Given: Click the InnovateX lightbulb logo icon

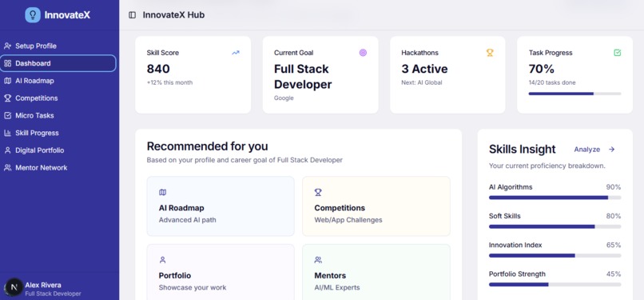Looking at the screenshot, I should pos(33,14).
